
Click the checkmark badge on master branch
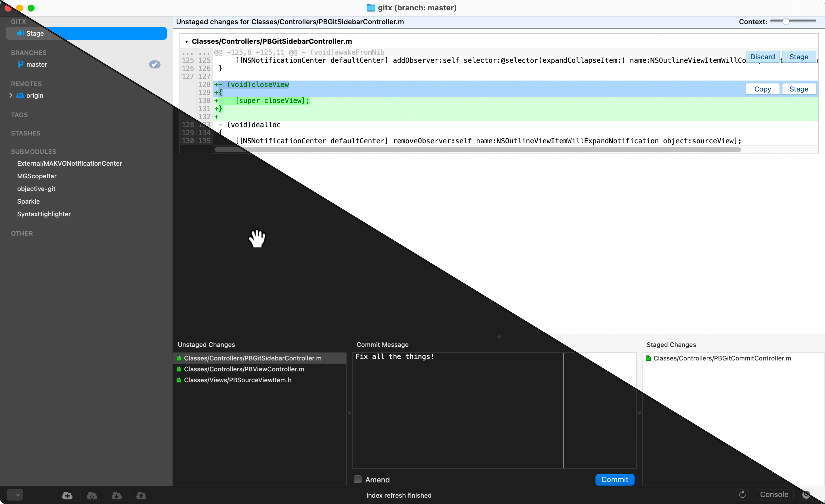coord(154,64)
